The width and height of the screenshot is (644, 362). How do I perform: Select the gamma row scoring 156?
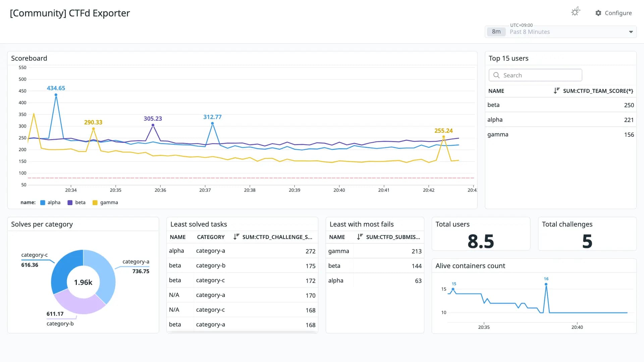(x=560, y=134)
